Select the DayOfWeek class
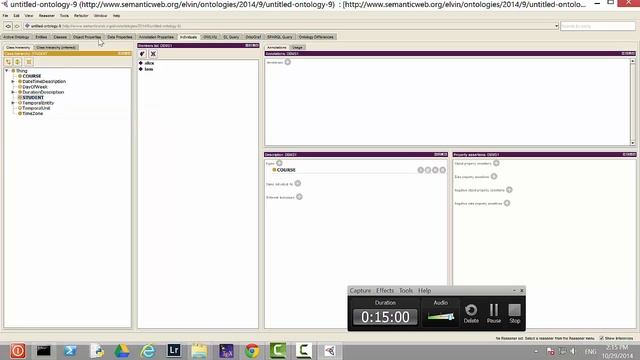This screenshot has height=360, width=640. coord(35,87)
